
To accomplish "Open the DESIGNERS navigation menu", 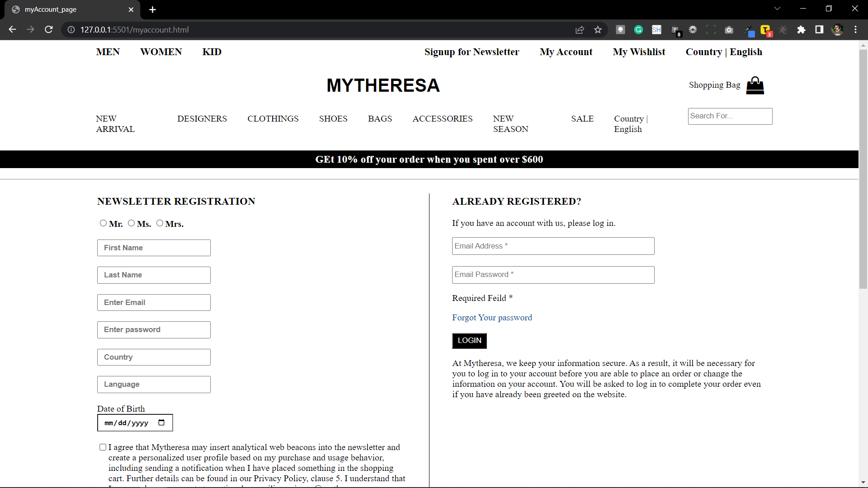I will coord(202,119).
